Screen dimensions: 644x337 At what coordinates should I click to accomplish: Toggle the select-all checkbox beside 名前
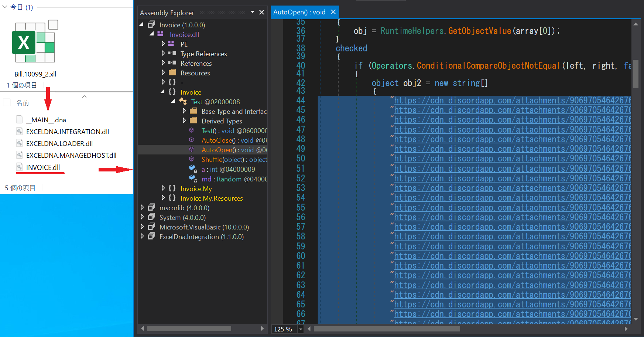pyautogui.click(x=7, y=102)
